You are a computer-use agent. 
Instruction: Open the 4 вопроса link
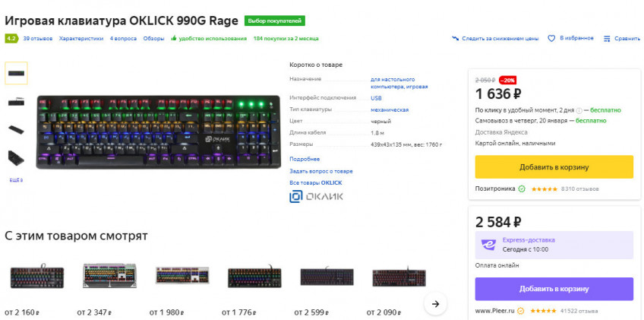(123, 39)
